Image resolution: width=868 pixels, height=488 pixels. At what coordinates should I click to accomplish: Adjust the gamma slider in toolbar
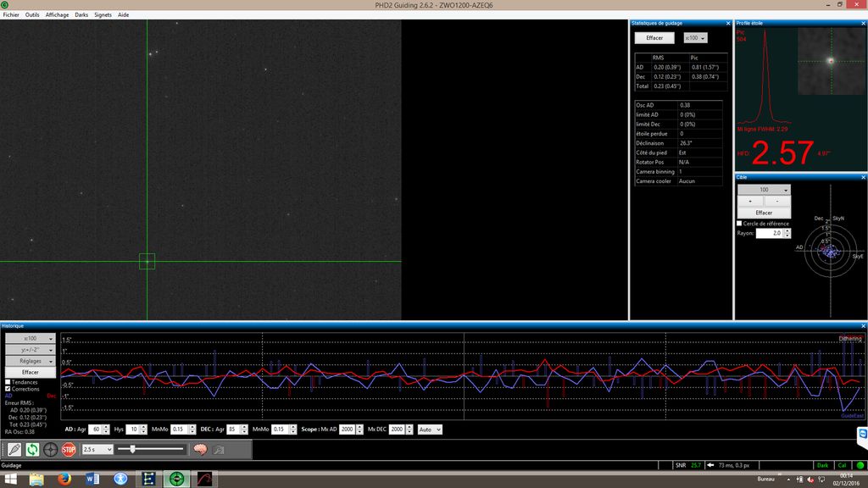[x=132, y=449]
